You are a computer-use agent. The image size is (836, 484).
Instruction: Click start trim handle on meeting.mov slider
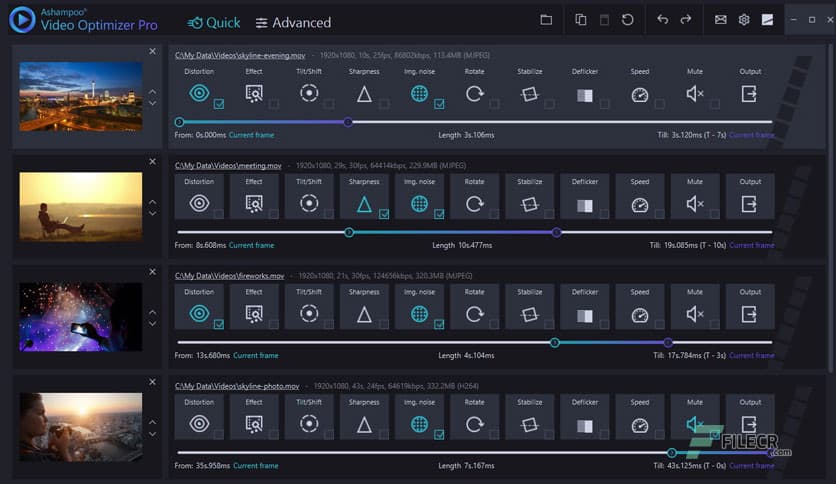coord(349,232)
